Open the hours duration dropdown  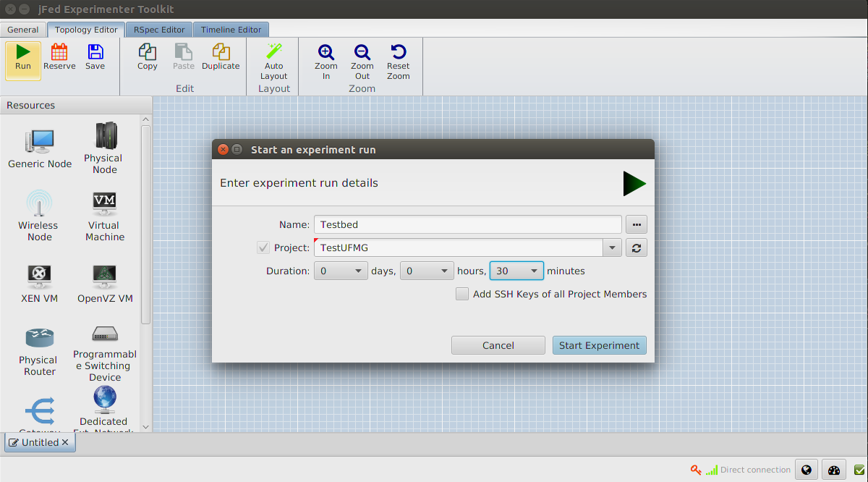coord(427,271)
